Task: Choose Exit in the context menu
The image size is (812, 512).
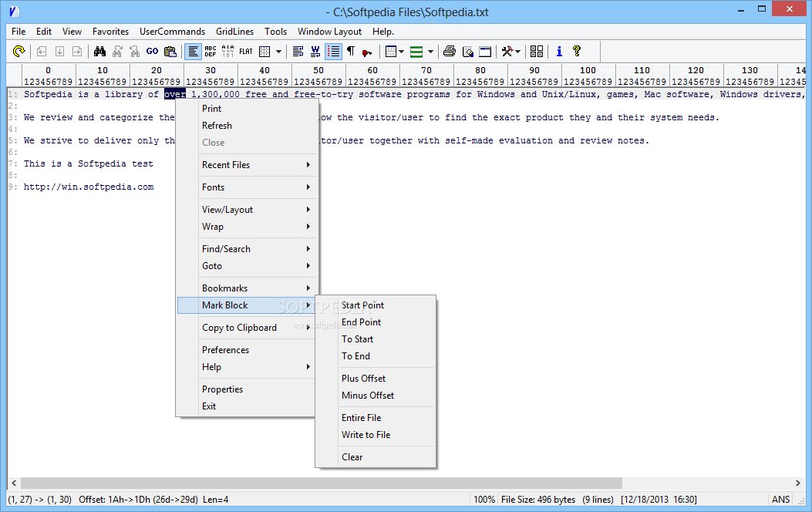Action: click(x=247, y=406)
